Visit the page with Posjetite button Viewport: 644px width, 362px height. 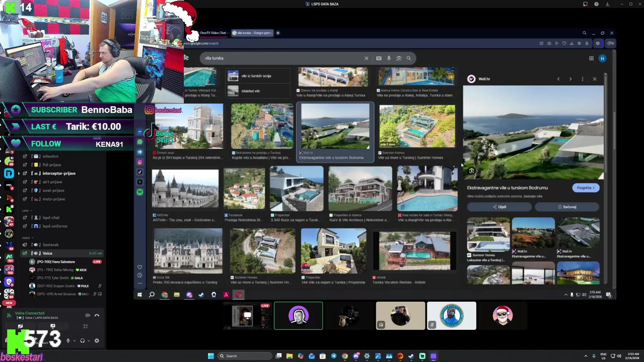[x=586, y=188]
